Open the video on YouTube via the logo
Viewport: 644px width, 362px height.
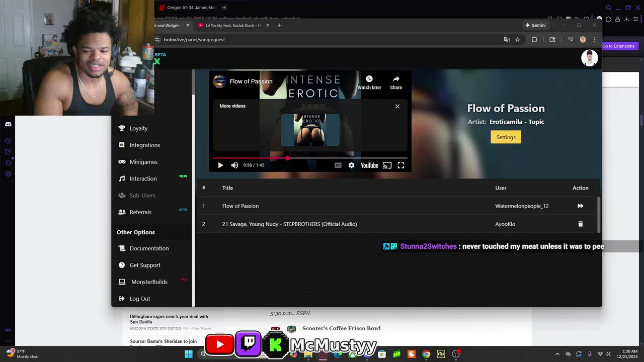coord(369,165)
